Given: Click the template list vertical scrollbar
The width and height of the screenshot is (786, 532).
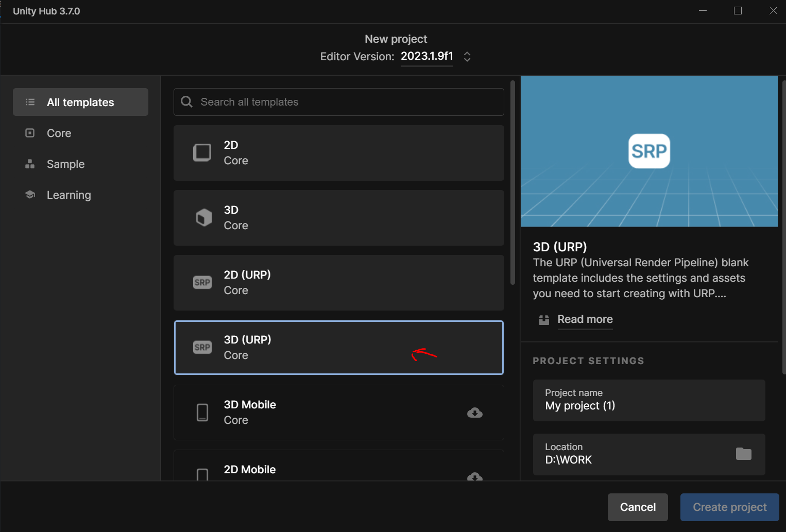Looking at the screenshot, I should pyautogui.click(x=512, y=183).
